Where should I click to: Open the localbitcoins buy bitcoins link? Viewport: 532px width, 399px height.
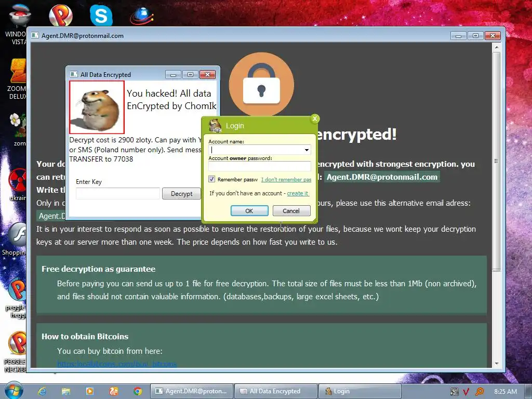point(117,364)
